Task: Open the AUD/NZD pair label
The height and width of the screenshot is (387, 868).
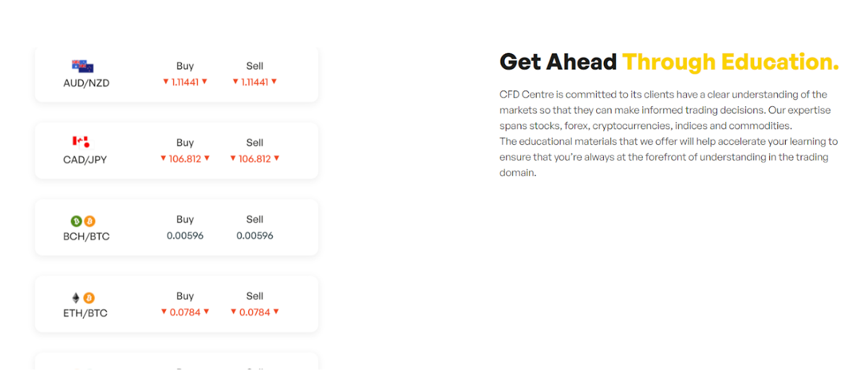Action: (x=86, y=83)
